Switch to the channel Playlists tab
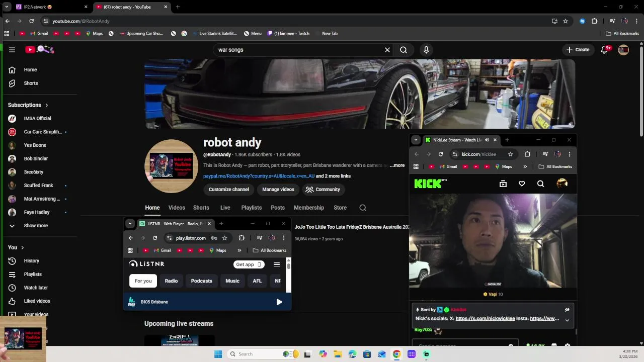The width and height of the screenshot is (644, 362). point(252,208)
